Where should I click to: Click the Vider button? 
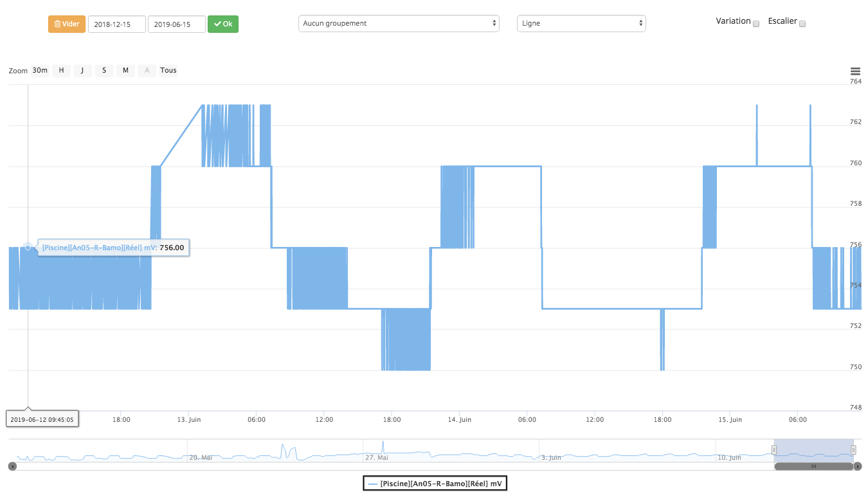point(67,24)
